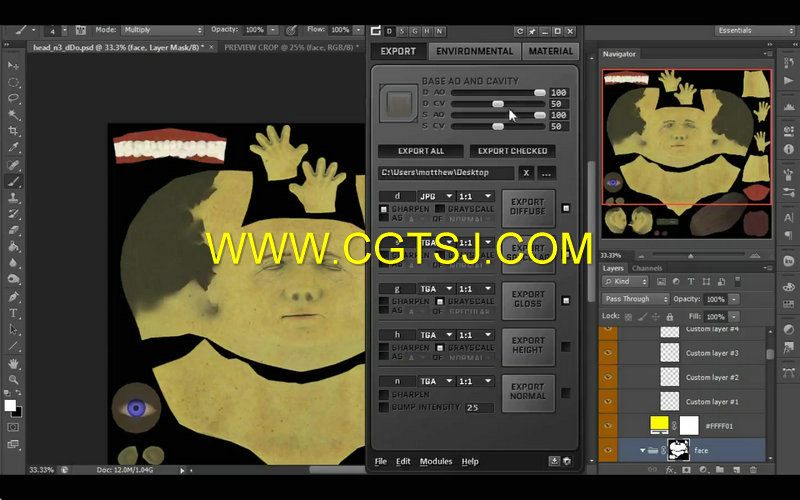The height and width of the screenshot is (500, 800).
Task: Click the S CV slider handle
Action: (x=497, y=126)
